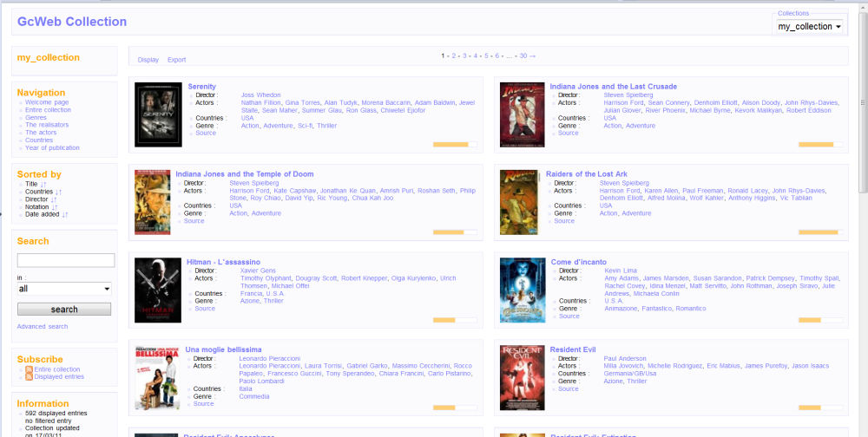The width and height of the screenshot is (868, 437).
Task: Open the Genres navigation link
Action: (36, 117)
